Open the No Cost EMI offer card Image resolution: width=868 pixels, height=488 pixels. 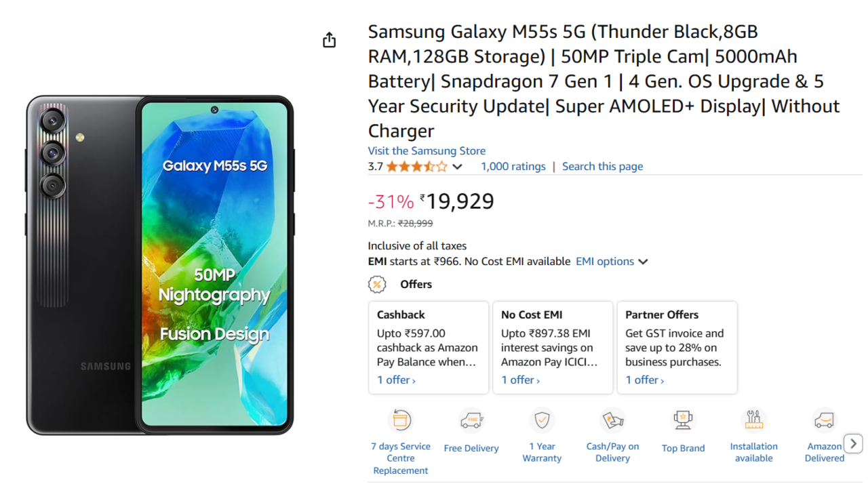(553, 348)
